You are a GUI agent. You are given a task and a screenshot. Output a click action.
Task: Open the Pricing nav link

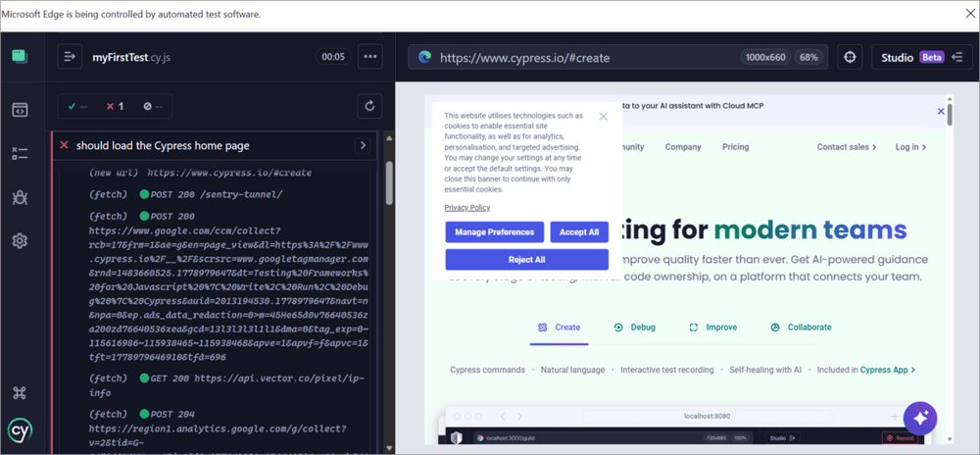735,147
